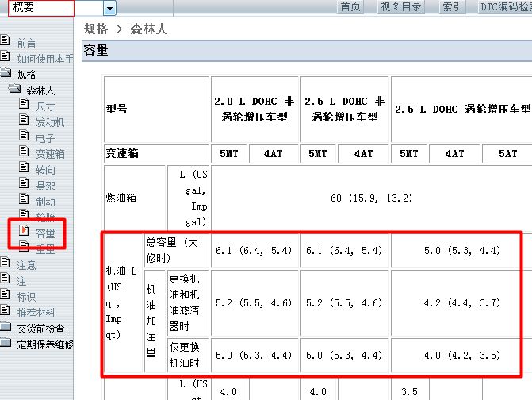This screenshot has width=532, height=400.
Task: Click the 更换机油和机油滤清器时 cell
Action: pos(188,303)
